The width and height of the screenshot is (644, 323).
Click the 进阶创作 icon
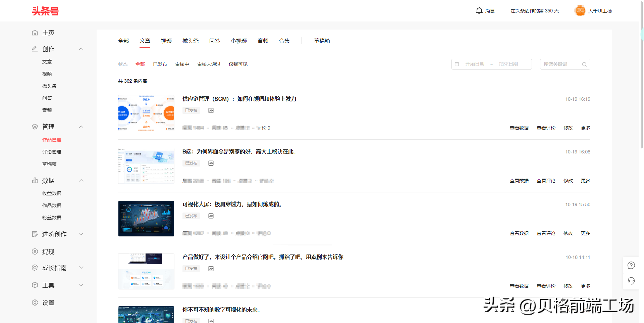point(35,234)
